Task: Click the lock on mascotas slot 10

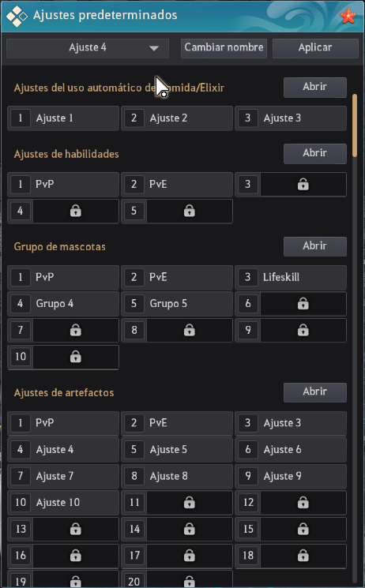Action: [x=76, y=357]
